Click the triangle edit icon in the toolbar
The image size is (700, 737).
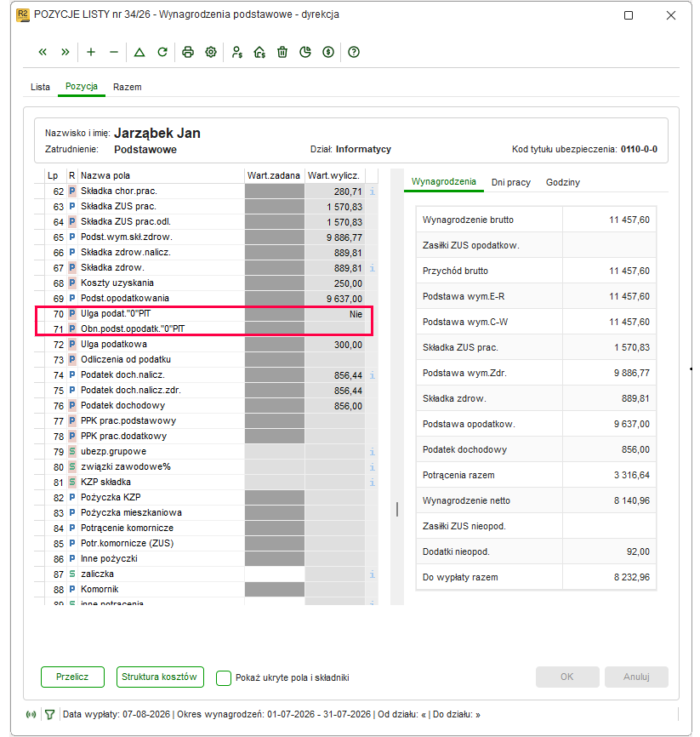139,52
